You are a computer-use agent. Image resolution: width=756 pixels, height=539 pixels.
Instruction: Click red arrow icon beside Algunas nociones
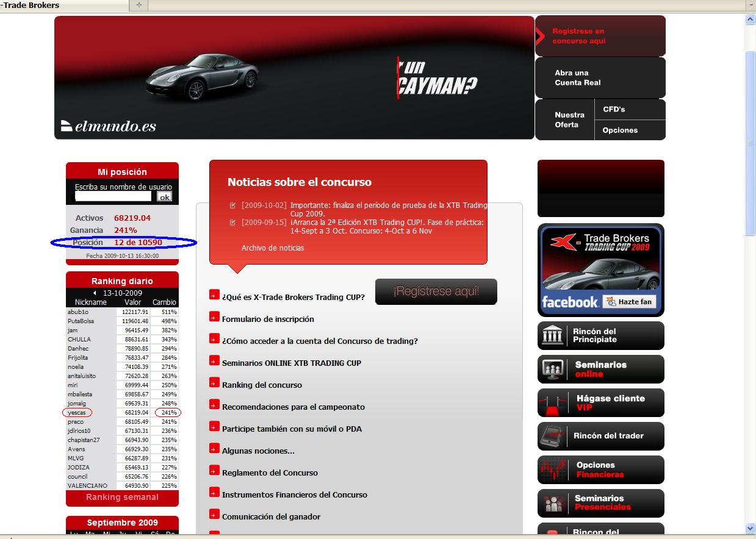(214, 448)
